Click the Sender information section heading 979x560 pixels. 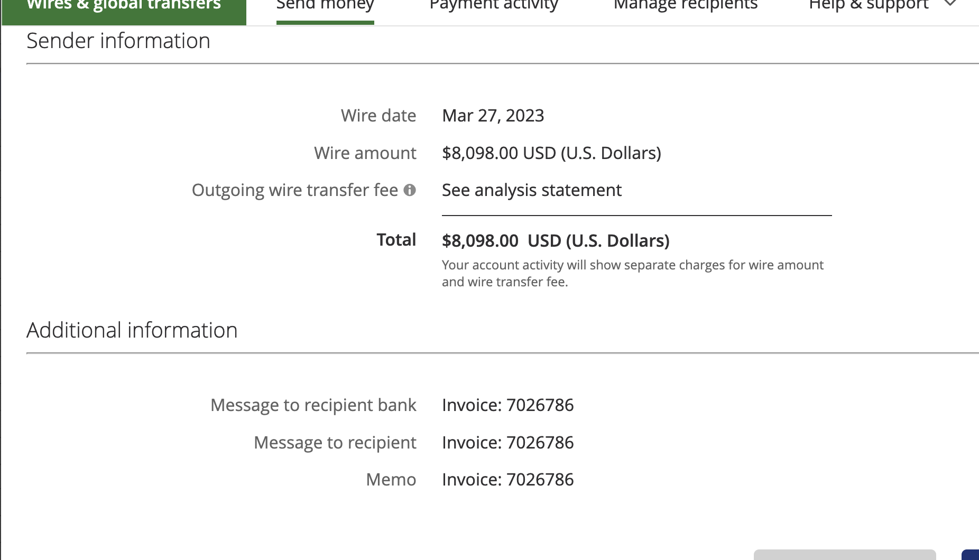pyautogui.click(x=118, y=41)
